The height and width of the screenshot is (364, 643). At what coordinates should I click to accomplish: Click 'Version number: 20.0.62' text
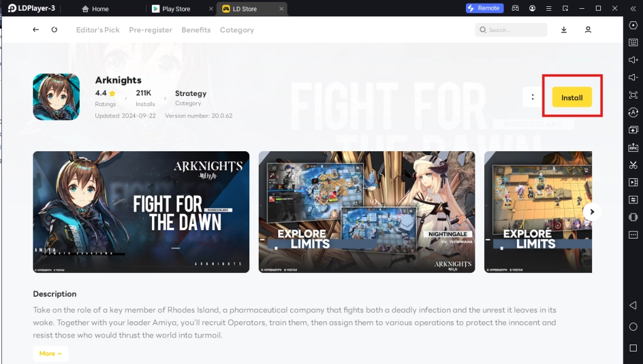coord(198,115)
